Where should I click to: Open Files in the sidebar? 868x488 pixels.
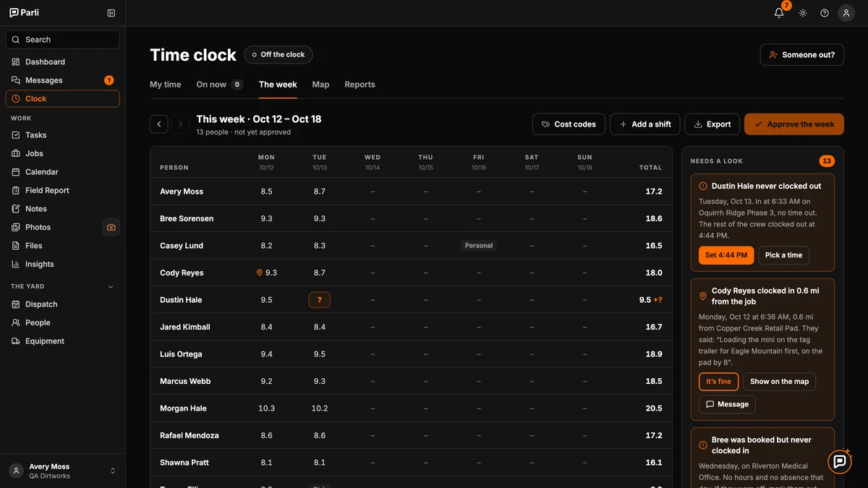(x=63, y=246)
